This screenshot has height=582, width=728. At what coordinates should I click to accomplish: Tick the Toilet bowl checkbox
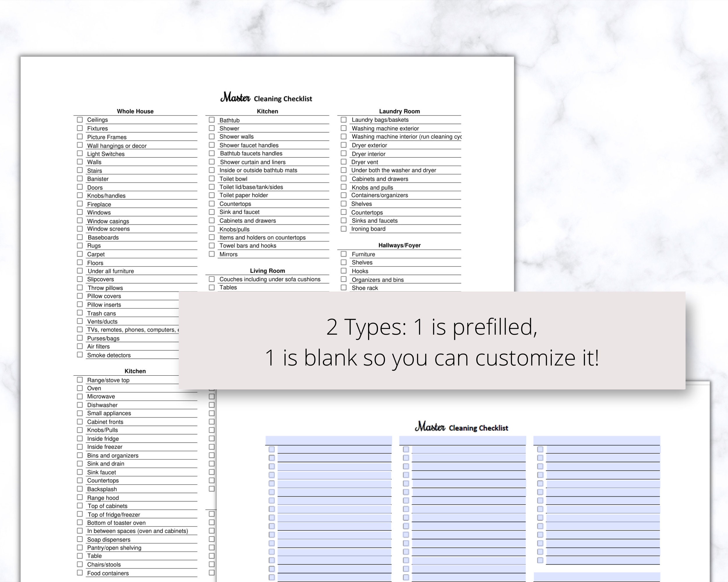[x=212, y=178]
